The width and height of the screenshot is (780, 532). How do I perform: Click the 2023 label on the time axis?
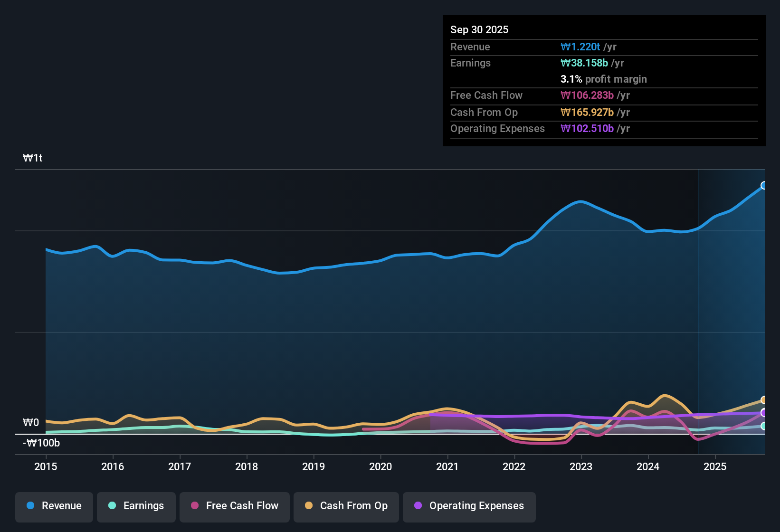click(x=581, y=467)
